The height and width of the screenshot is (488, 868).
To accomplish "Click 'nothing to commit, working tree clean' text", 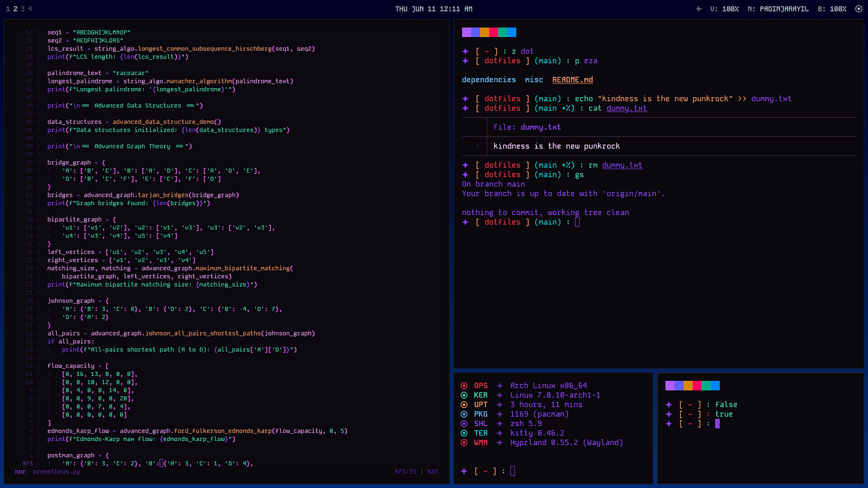I will click(x=545, y=213).
